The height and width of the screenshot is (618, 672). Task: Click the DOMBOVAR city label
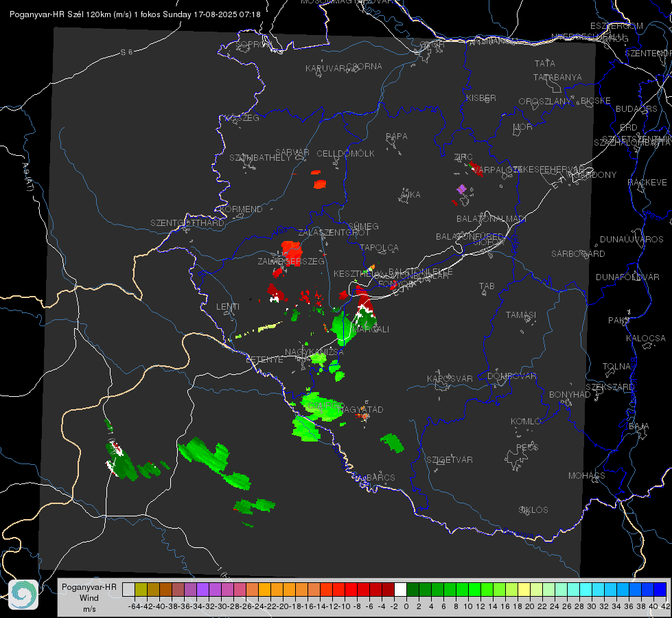(512, 376)
